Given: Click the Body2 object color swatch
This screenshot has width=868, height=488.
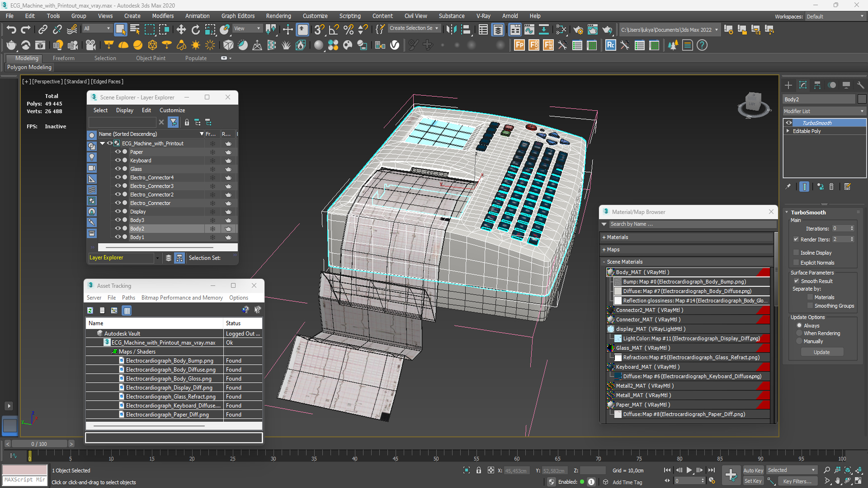Looking at the screenshot, I should pyautogui.click(x=862, y=99).
